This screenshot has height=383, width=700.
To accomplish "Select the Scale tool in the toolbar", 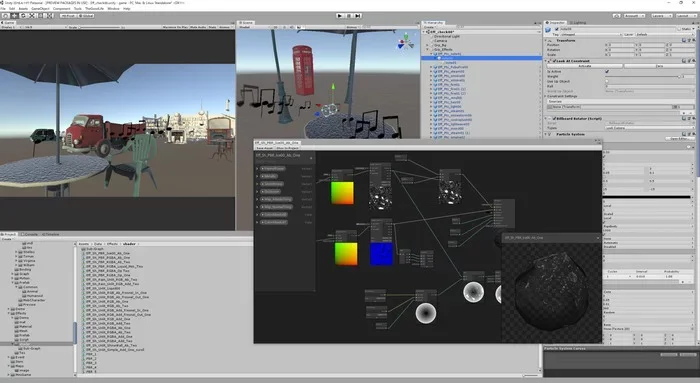I will pos(32,16).
